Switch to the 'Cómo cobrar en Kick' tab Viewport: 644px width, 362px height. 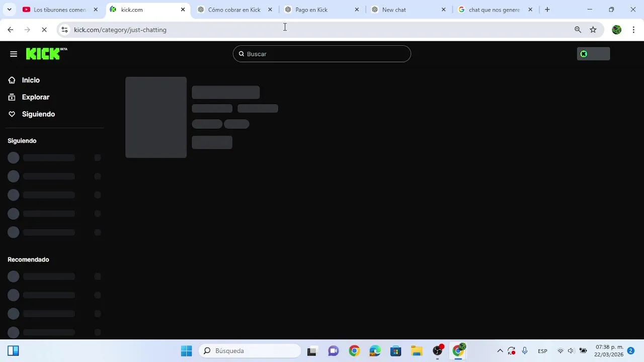[234, 10]
